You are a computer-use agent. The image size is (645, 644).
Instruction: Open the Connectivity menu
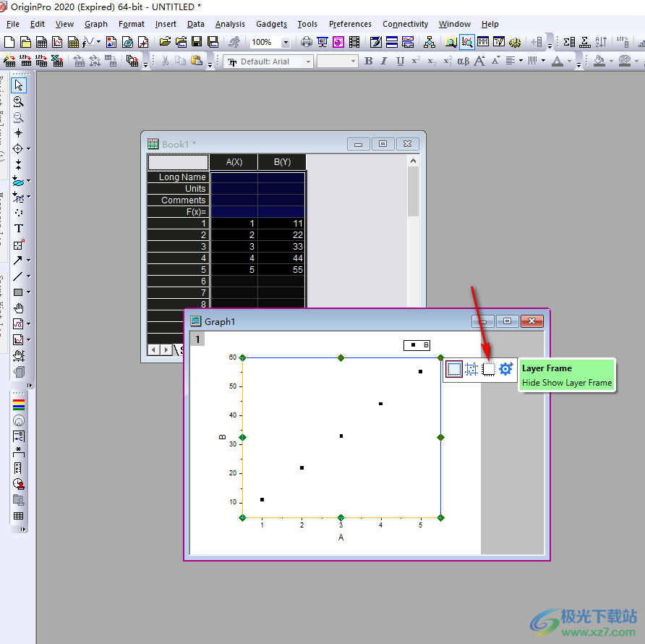405,24
